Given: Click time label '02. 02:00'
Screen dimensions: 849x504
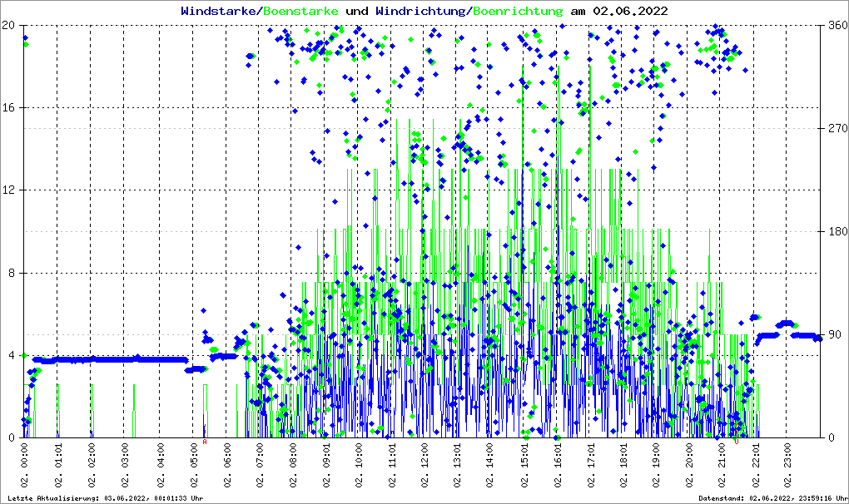Looking at the screenshot, I should pos(91,465).
